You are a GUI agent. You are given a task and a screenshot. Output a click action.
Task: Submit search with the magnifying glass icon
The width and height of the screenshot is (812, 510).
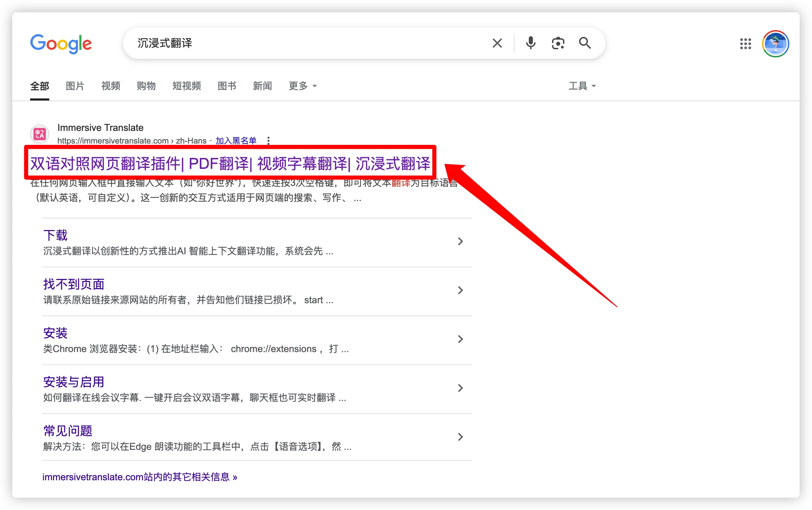click(x=585, y=43)
